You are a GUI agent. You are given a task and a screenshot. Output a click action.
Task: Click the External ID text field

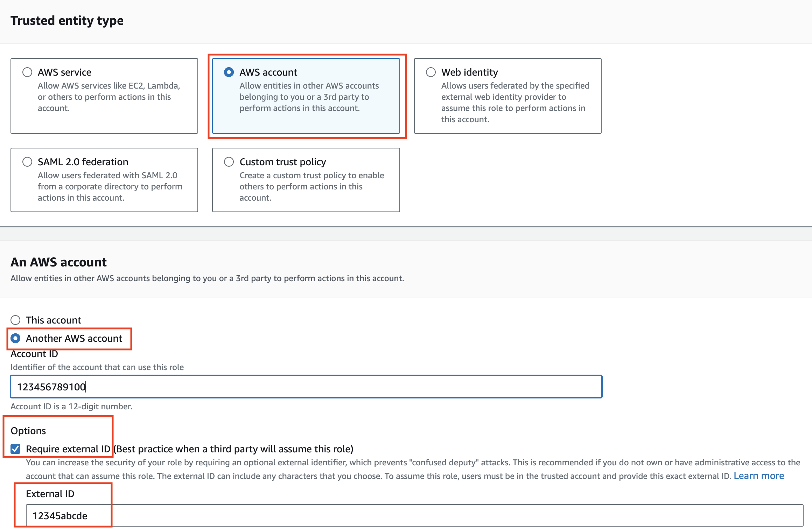[414, 515]
